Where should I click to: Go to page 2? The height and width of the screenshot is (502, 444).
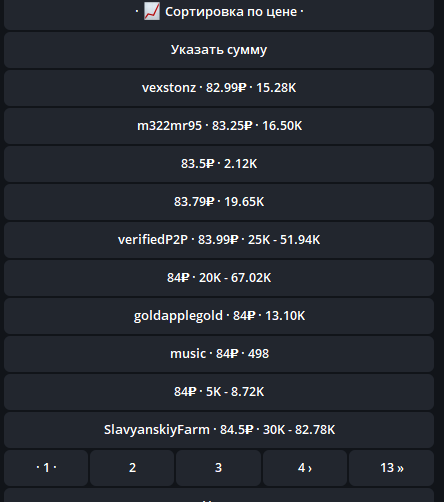click(x=132, y=468)
